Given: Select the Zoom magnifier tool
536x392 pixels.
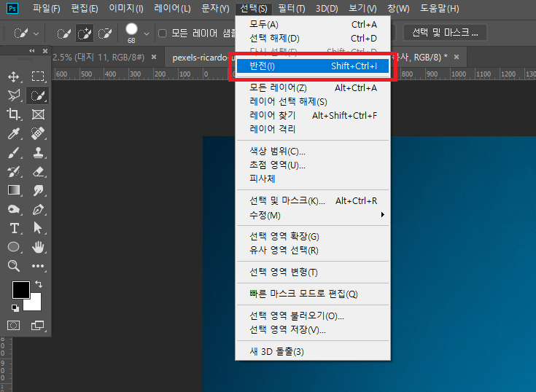Looking at the screenshot, I should click(x=13, y=266).
